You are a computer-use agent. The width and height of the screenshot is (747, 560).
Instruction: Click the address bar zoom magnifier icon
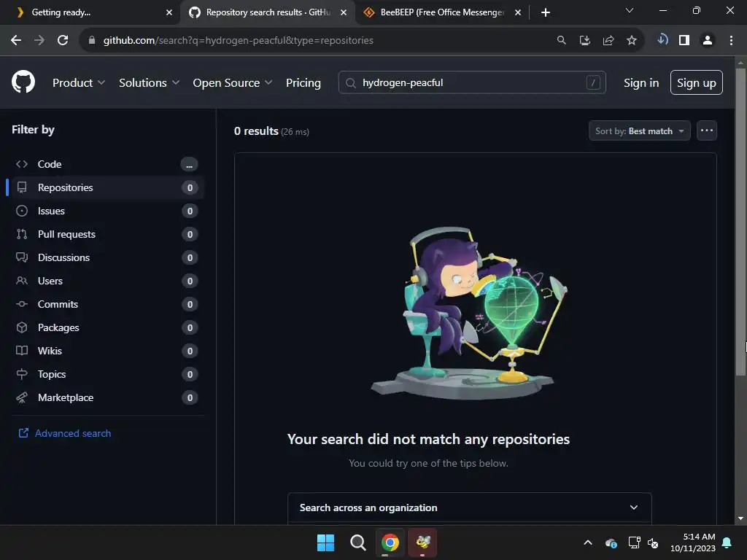[x=562, y=41]
